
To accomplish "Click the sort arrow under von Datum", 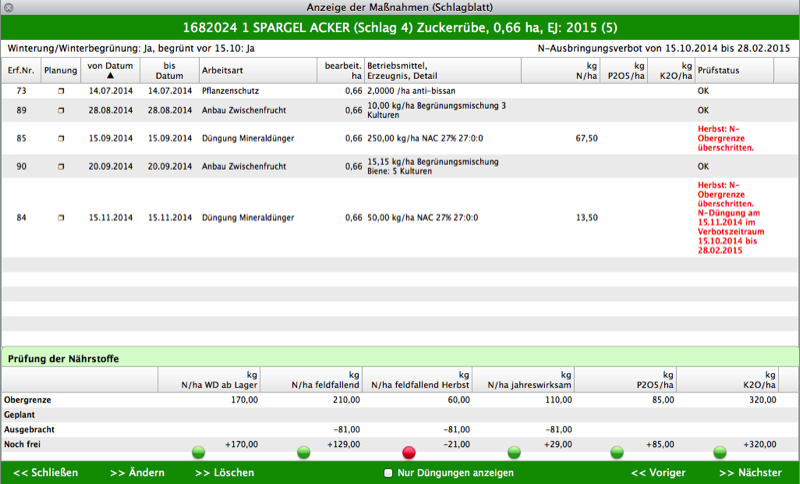I will [x=110, y=75].
